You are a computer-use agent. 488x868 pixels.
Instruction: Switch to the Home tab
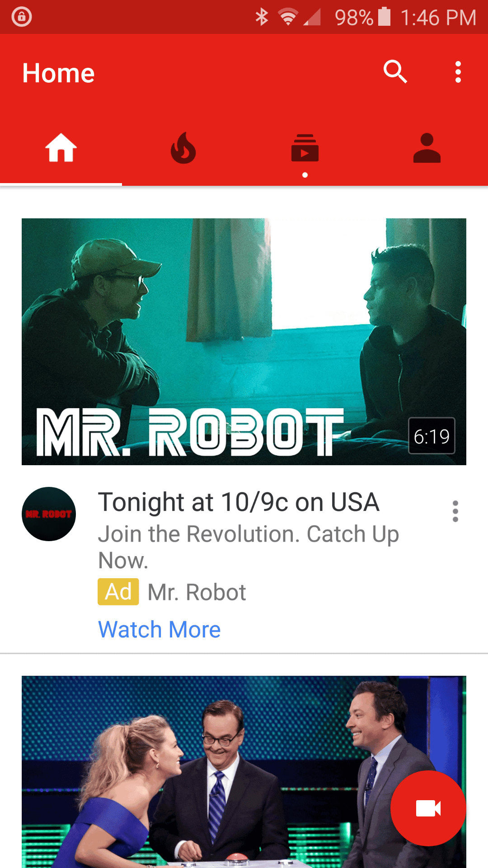(x=61, y=148)
